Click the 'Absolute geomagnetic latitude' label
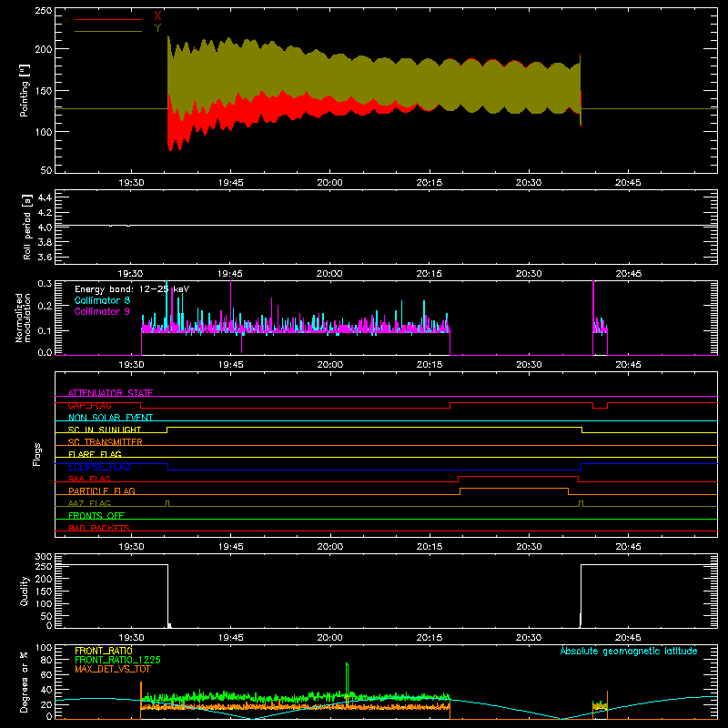 (629, 651)
